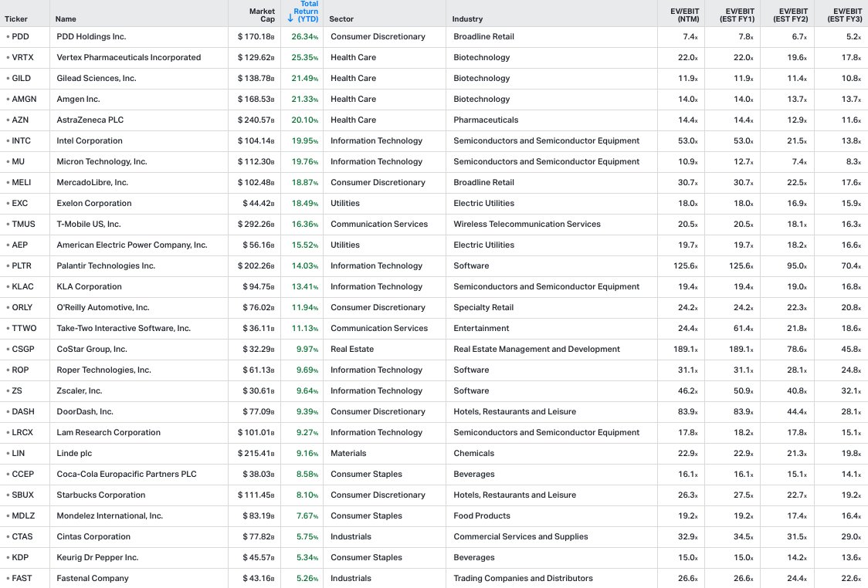The height and width of the screenshot is (588, 868).
Task: Open the MELI ticker
Action: (x=22, y=183)
